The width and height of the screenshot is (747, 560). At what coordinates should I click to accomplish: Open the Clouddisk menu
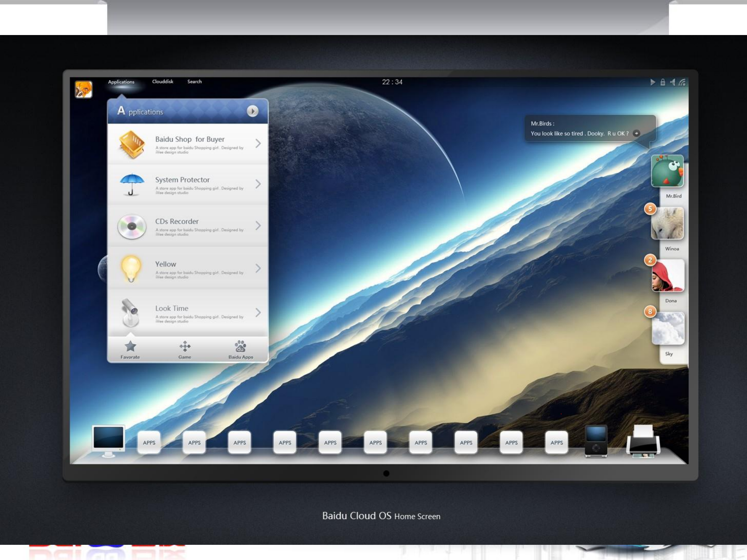tap(162, 82)
